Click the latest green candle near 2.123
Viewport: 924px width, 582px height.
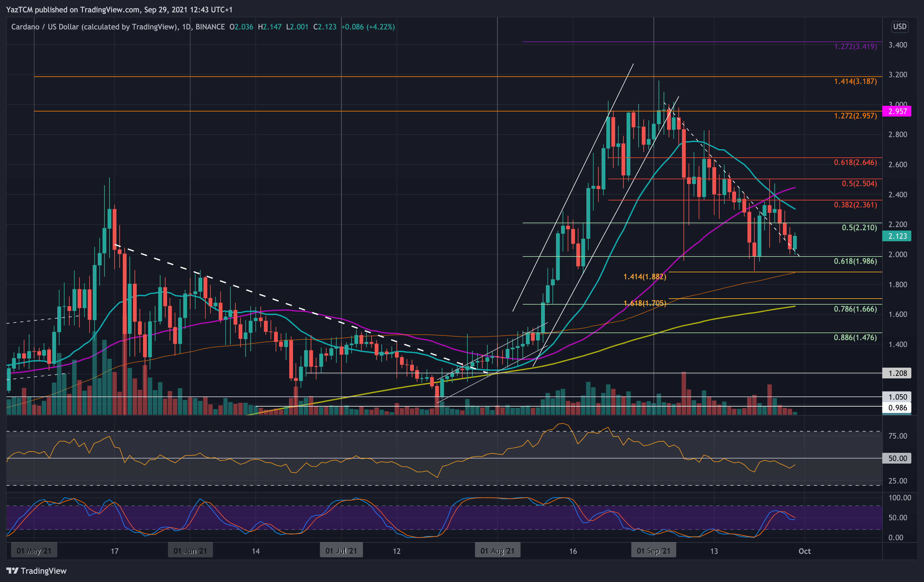coord(795,242)
